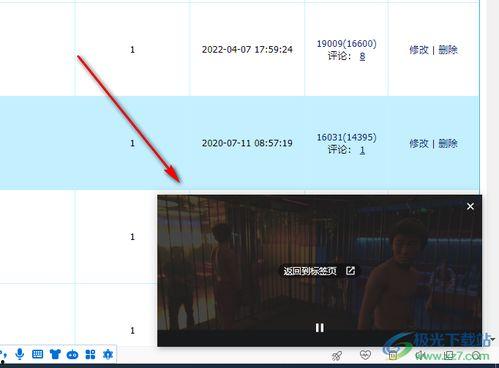Click the robot assistant icon in input toolbar
The width and height of the screenshot is (499, 368).
[72, 354]
